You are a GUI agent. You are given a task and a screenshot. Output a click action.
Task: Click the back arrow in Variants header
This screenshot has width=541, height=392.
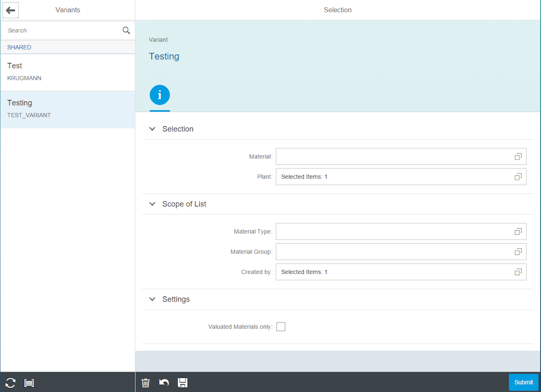pyautogui.click(x=11, y=10)
